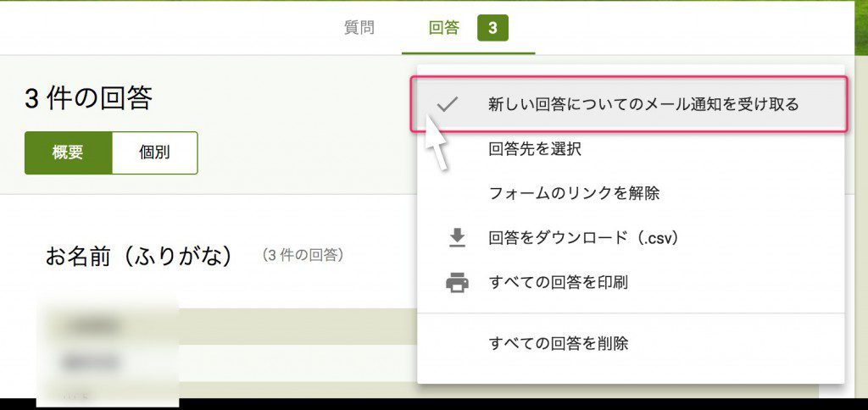Click the お名前（ふりがな） question title
This screenshot has width=868, height=410.
click(x=139, y=257)
